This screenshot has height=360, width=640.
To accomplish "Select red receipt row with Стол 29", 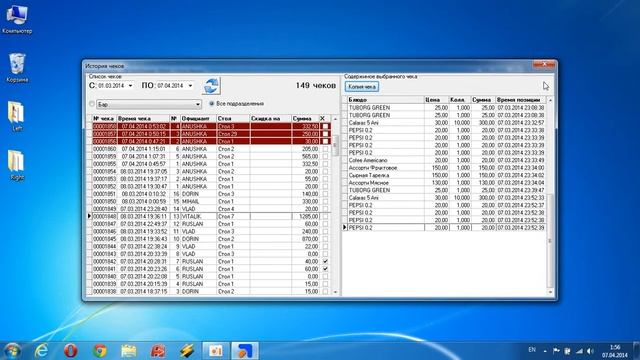I will (209, 134).
